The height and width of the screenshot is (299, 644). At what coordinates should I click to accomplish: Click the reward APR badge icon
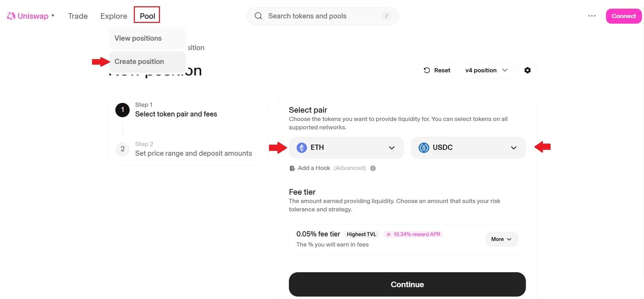pos(388,234)
